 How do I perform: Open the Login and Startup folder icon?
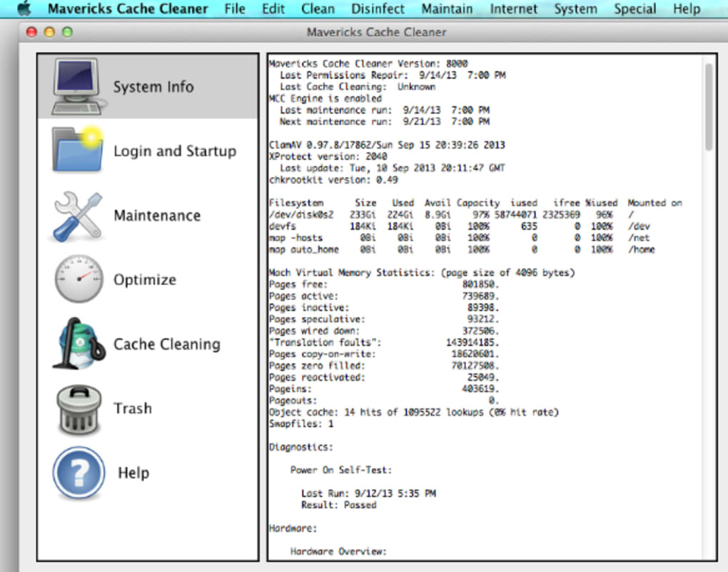(78, 149)
